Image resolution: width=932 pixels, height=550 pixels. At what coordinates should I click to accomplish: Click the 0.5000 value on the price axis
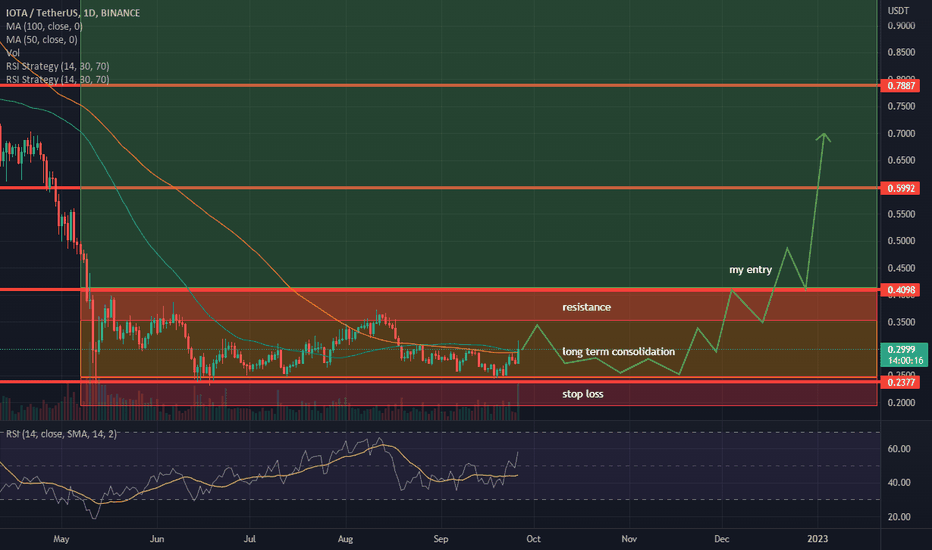click(x=901, y=241)
